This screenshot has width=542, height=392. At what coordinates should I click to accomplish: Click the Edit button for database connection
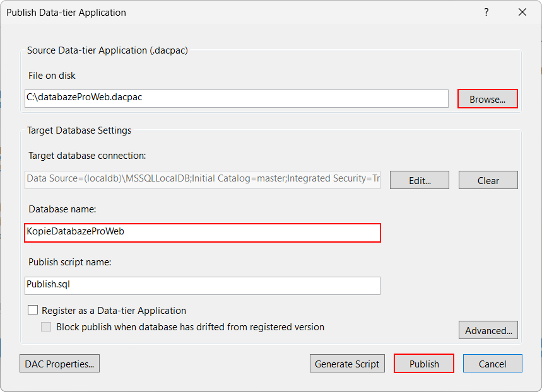point(419,180)
